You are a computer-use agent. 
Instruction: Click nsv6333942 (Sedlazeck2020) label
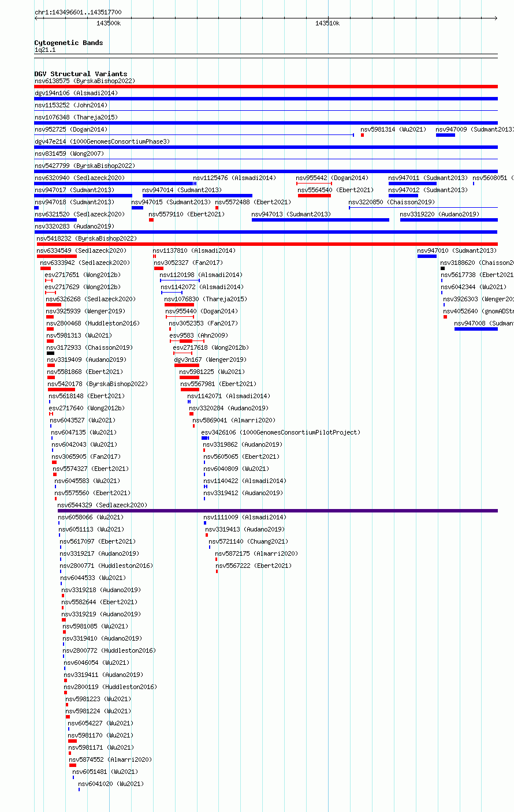85,263
